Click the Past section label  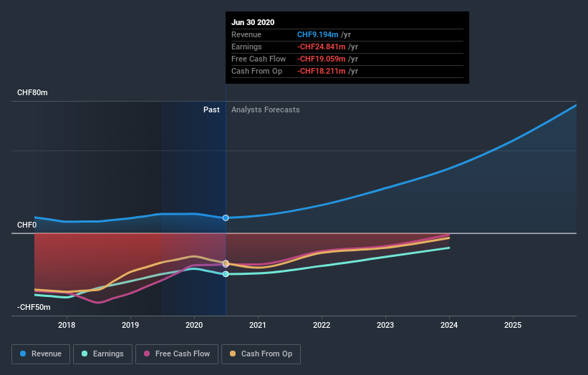tap(211, 109)
